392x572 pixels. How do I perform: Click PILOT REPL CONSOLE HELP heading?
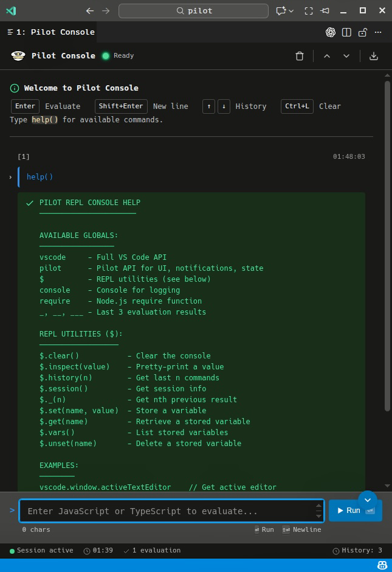(90, 203)
